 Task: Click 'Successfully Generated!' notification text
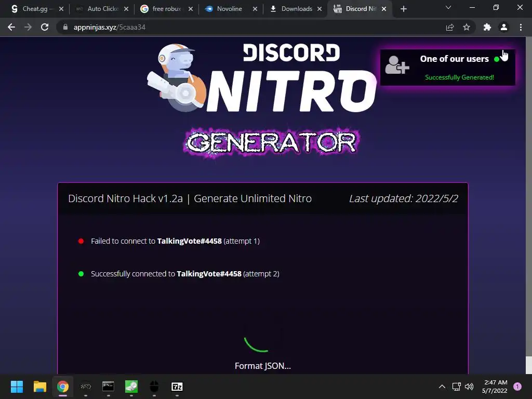(x=459, y=77)
